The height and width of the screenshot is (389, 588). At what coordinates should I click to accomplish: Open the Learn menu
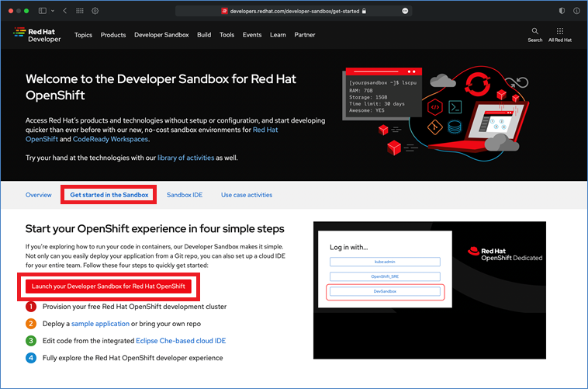coord(278,35)
